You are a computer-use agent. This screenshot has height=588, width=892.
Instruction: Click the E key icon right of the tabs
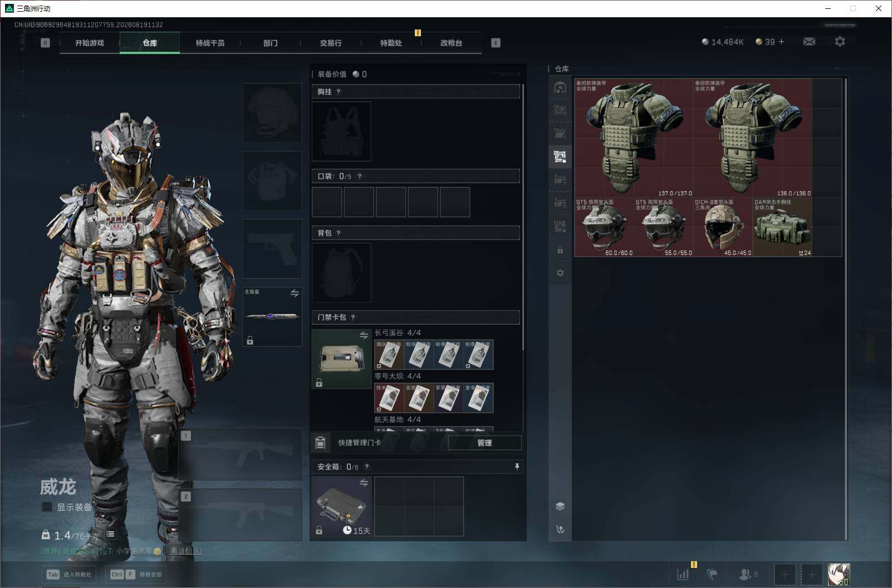point(496,43)
